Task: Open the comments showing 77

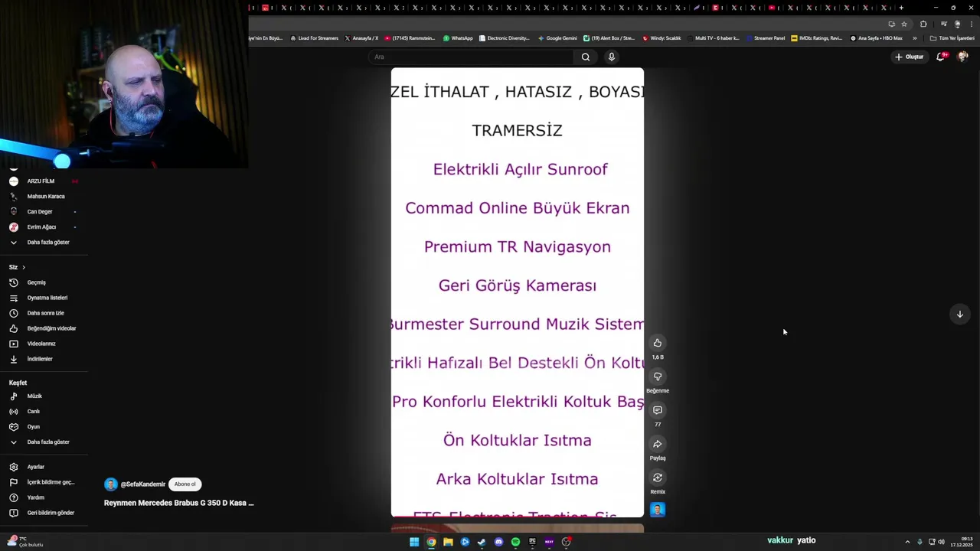Action: [x=658, y=410]
